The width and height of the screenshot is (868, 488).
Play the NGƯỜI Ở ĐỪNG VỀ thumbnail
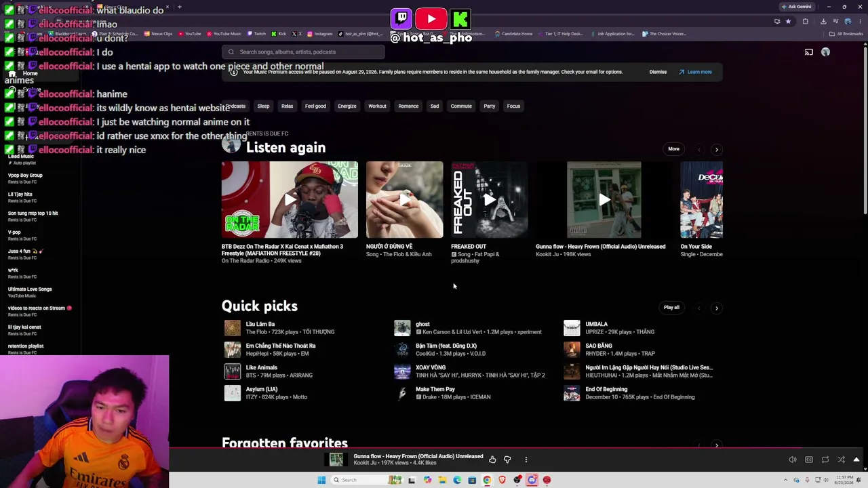(405, 200)
